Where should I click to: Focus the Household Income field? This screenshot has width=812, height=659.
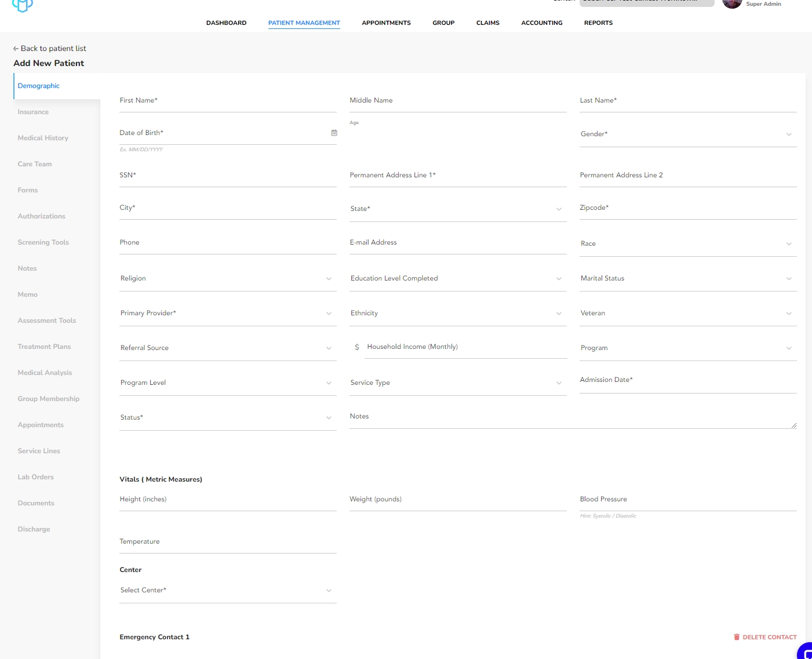click(x=464, y=347)
